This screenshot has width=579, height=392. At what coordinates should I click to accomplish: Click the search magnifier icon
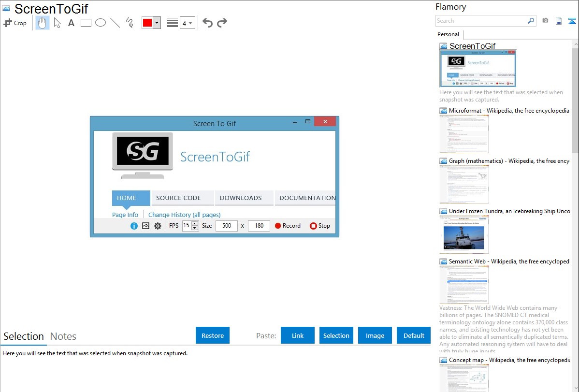coord(531,21)
